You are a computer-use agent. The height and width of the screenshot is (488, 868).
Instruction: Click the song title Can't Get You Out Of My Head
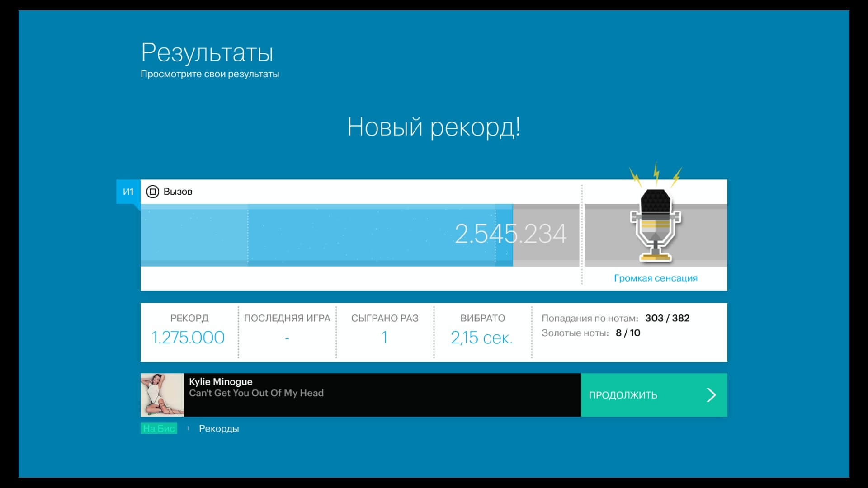coord(256,393)
